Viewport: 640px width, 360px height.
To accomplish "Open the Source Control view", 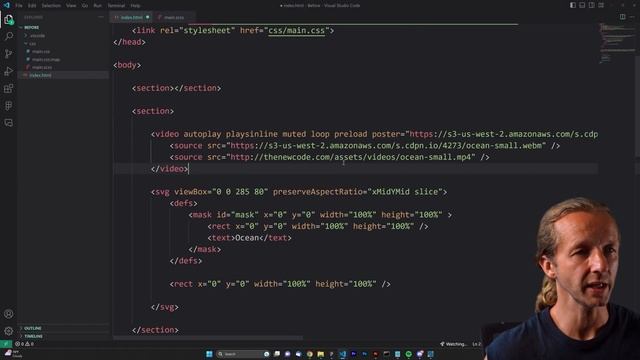I will click(9, 53).
